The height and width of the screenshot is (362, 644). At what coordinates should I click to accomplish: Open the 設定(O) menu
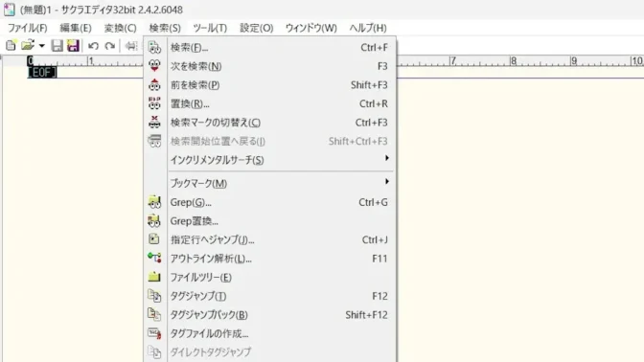click(256, 28)
